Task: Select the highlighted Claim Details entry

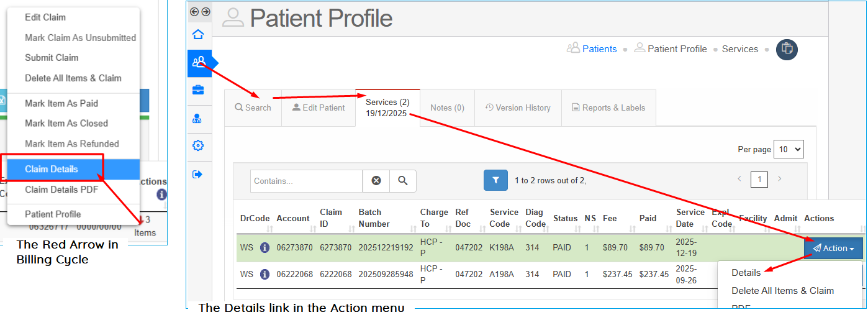Action: [x=73, y=169]
